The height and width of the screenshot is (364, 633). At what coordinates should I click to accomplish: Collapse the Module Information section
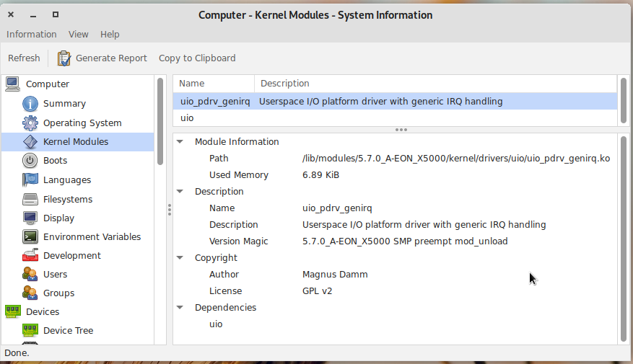pos(180,142)
